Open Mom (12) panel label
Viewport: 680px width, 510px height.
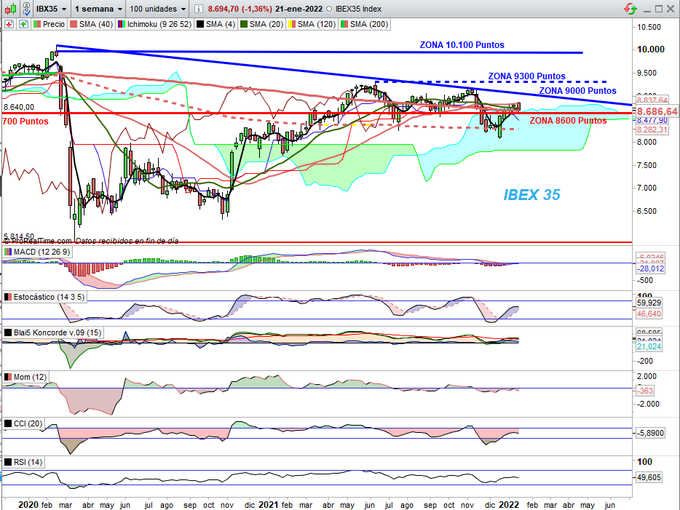pos(26,377)
